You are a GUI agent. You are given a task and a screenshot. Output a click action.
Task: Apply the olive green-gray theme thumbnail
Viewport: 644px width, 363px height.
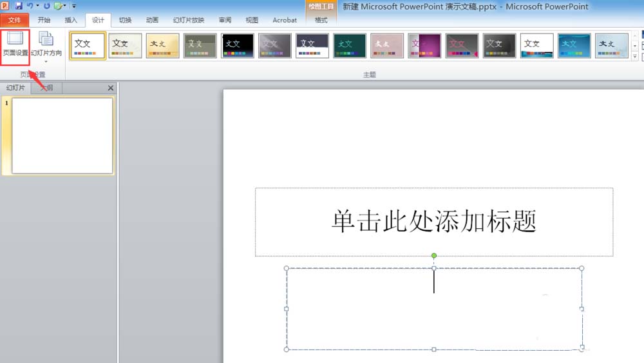pos(200,46)
